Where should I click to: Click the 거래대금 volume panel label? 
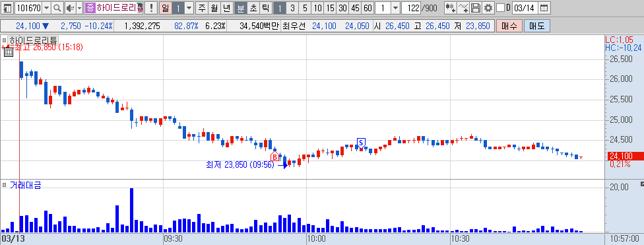click(x=26, y=185)
